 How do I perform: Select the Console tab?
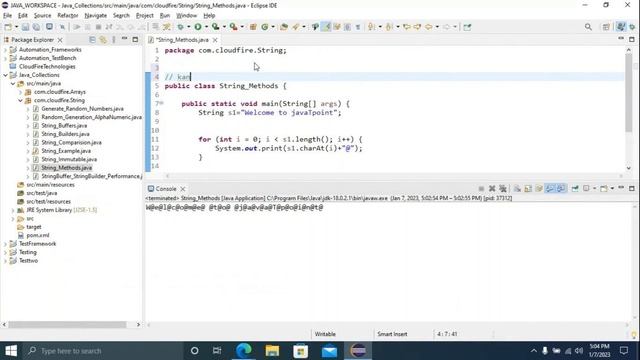tap(166, 189)
